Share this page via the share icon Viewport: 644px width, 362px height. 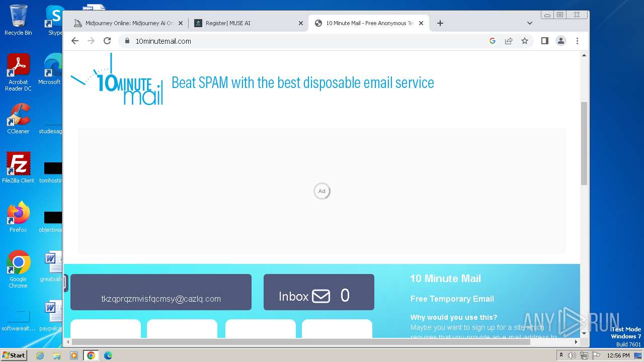tap(509, 41)
